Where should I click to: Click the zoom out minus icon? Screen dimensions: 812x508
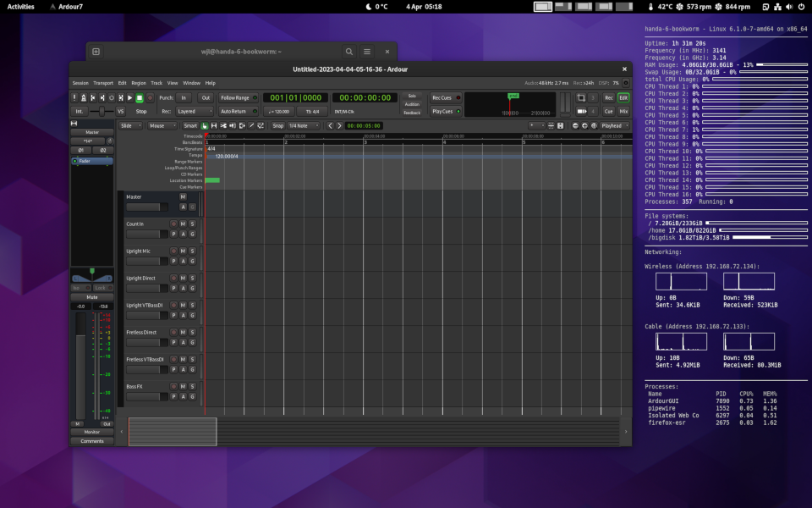[575, 125]
